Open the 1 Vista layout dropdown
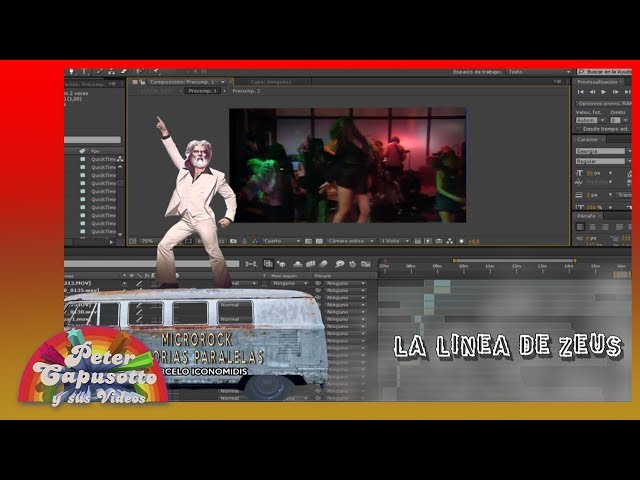The image size is (640, 480). [x=394, y=241]
